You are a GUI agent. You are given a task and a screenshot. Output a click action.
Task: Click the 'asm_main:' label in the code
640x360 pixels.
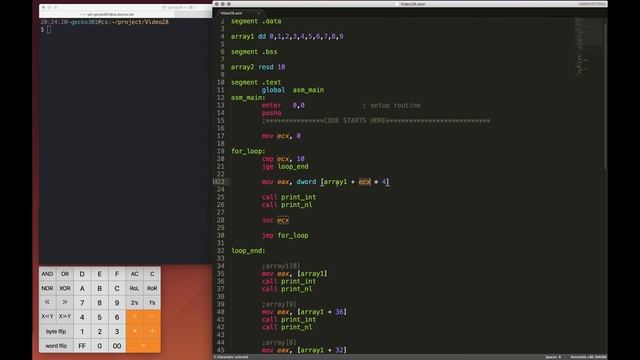click(248, 98)
